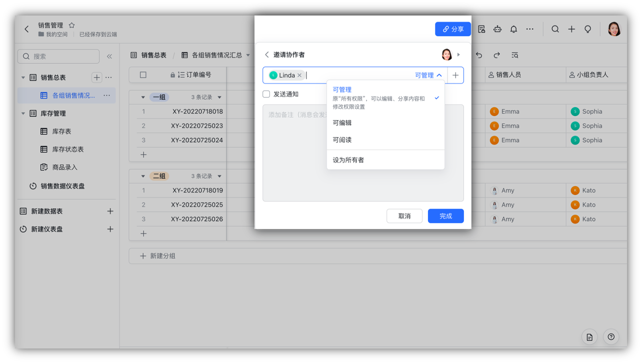The image size is (642, 364).
Task: Collapse the sidebar with double chevron
Action: coord(109,56)
